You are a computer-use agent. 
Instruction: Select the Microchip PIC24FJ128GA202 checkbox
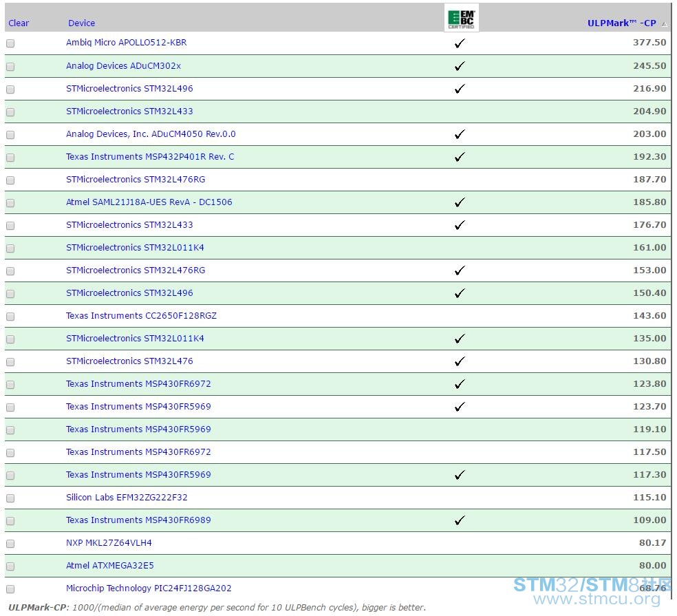click(x=10, y=588)
